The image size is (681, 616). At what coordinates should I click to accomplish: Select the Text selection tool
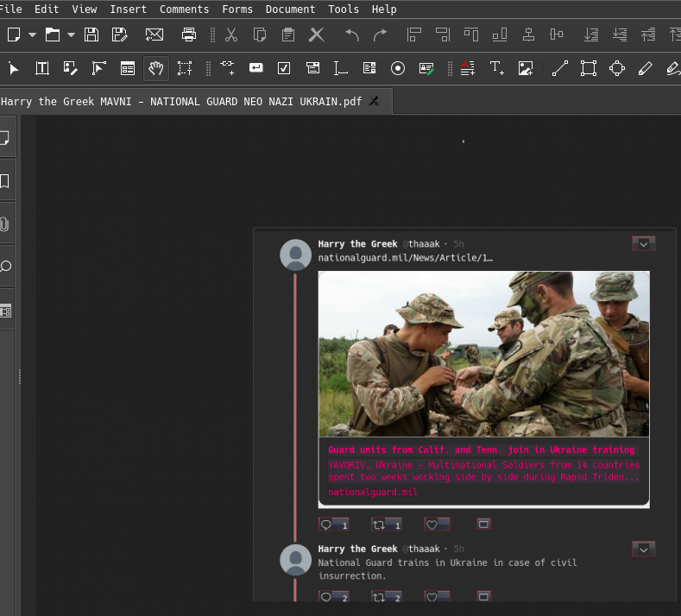[x=42, y=68]
